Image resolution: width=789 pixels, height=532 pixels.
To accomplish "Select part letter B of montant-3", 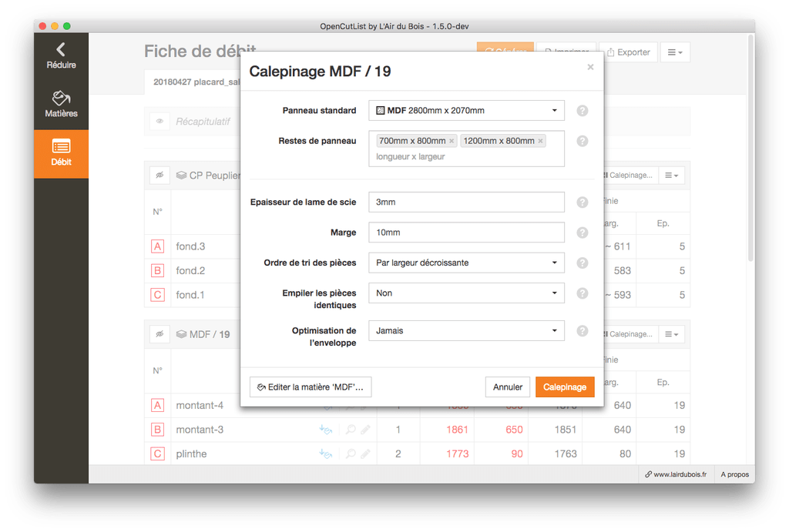I will (x=157, y=430).
